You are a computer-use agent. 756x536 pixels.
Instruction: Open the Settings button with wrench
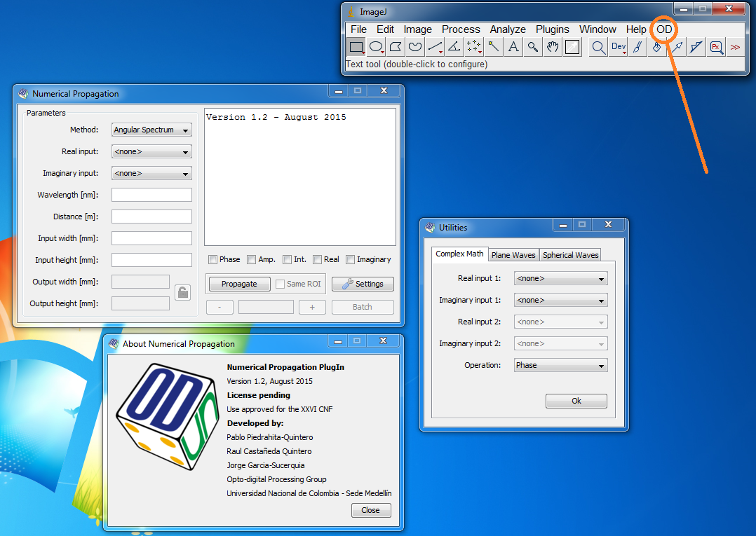pyautogui.click(x=363, y=284)
